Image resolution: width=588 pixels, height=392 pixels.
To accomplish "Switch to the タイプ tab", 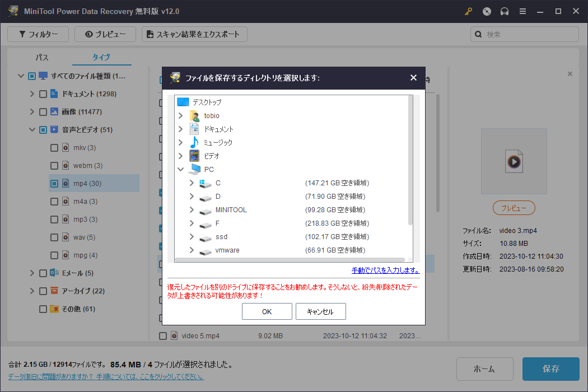I will pos(101,57).
